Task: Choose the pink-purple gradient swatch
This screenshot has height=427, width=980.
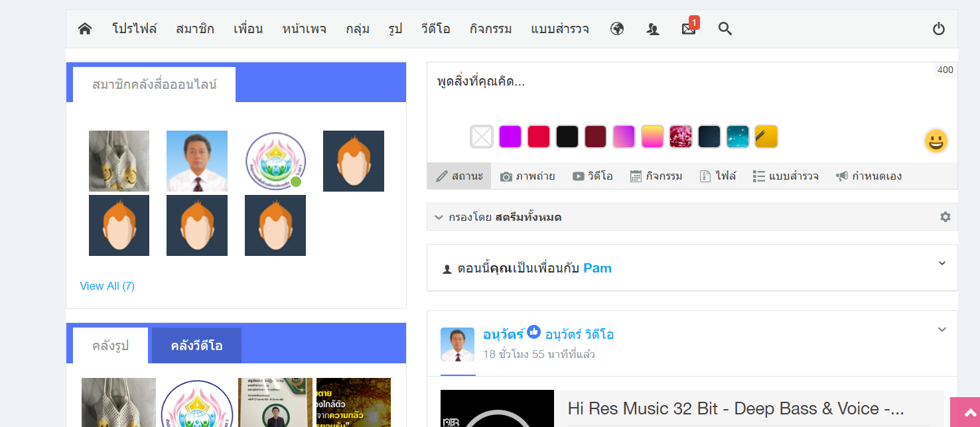Action: 624,137
